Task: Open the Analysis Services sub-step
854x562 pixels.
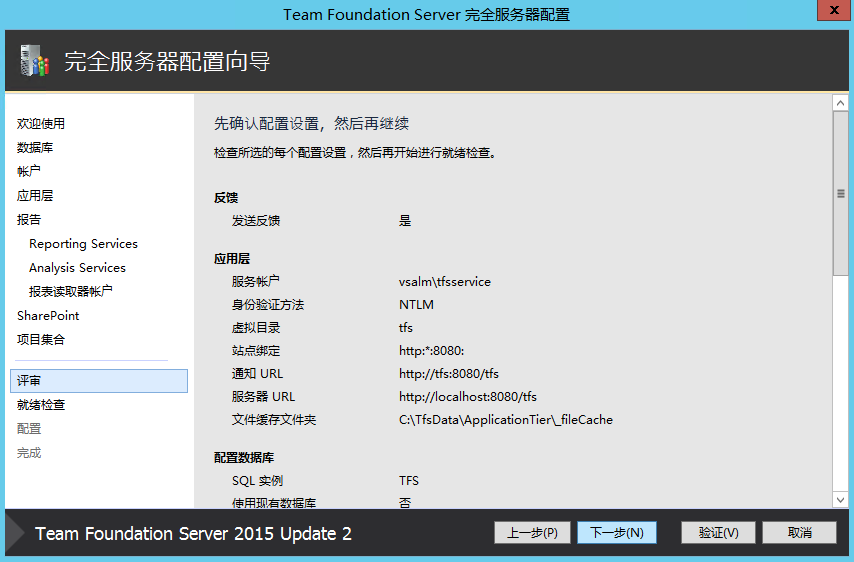Action: 77,267
